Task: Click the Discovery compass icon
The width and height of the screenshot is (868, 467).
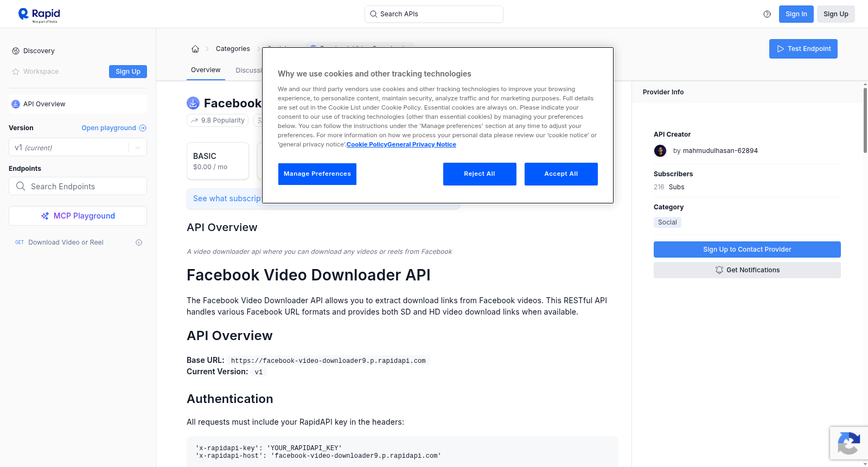Action: pos(16,51)
